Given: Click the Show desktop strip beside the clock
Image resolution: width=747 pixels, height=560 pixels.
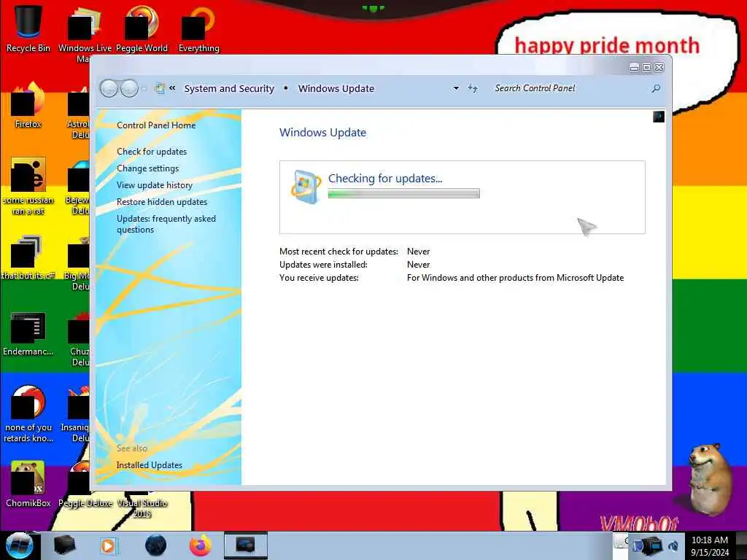Looking at the screenshot, I should [741, 545].
